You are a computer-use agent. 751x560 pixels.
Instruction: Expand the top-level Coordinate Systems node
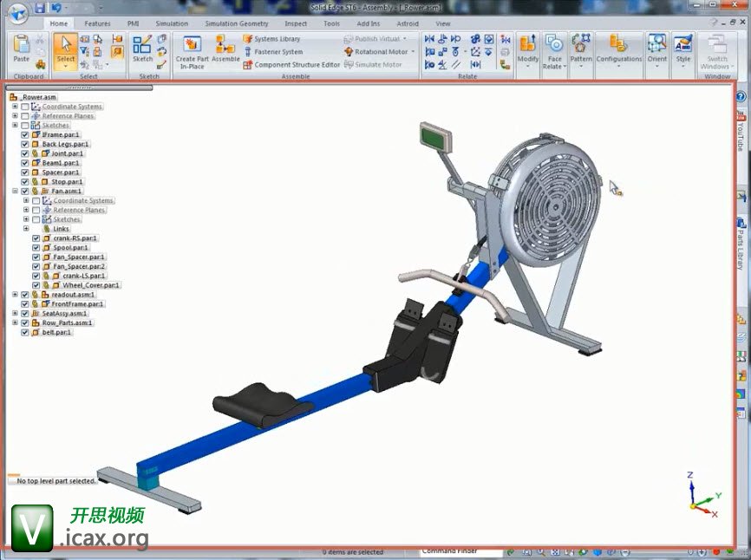click(15, 107)
